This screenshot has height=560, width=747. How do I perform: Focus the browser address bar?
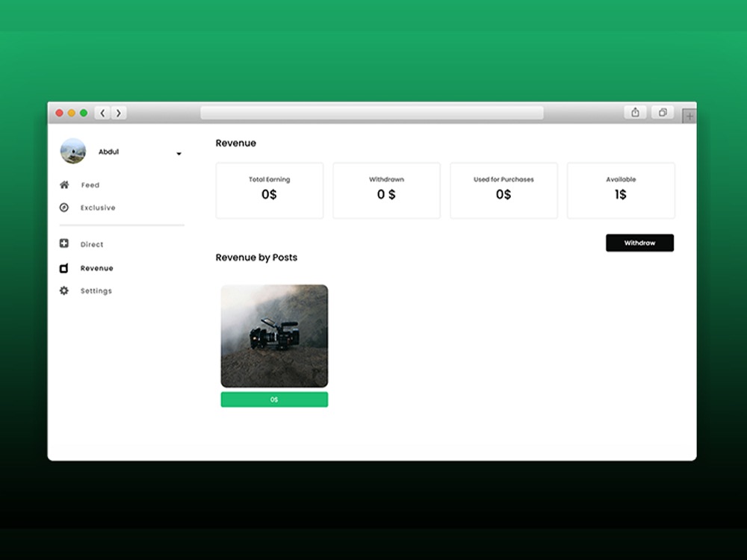[x=372, y=113]
